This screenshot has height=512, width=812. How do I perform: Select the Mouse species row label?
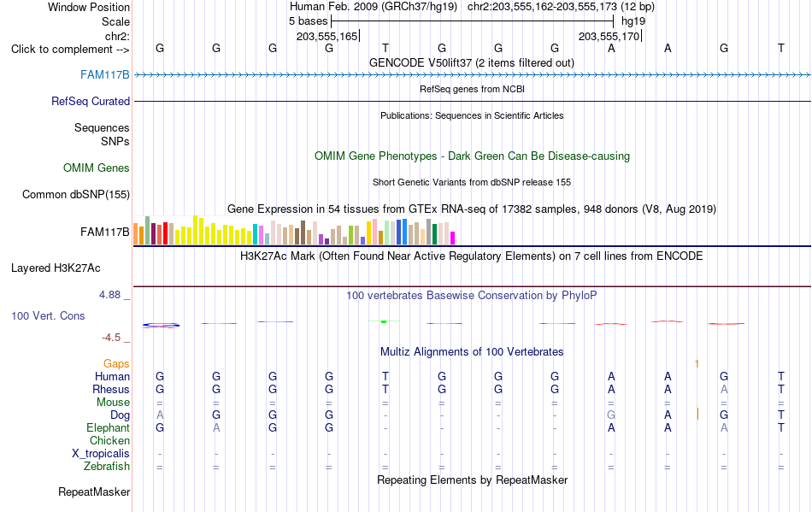113,403
